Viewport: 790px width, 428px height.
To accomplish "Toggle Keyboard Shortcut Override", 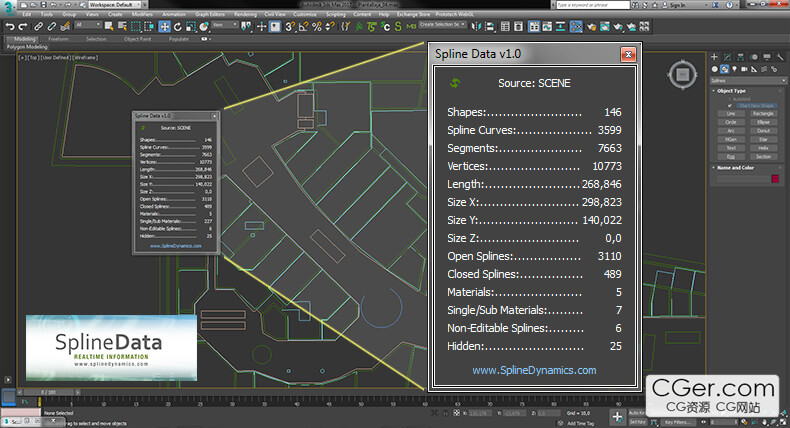I will 275,26.
